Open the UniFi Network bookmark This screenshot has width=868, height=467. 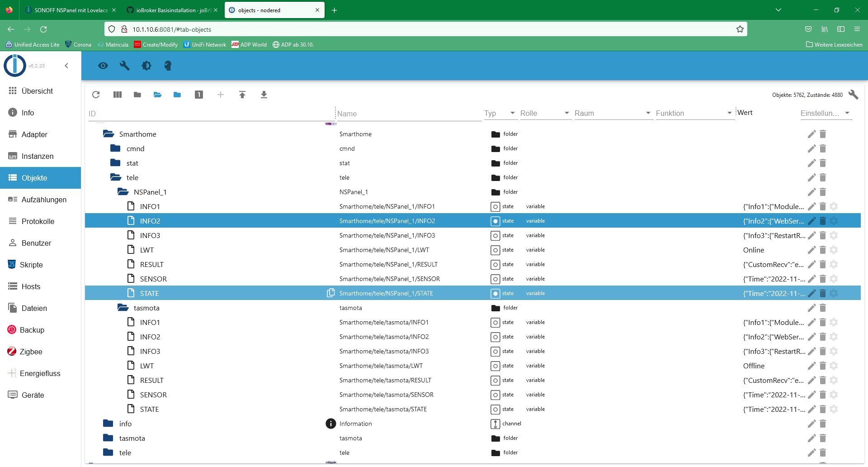205,44
